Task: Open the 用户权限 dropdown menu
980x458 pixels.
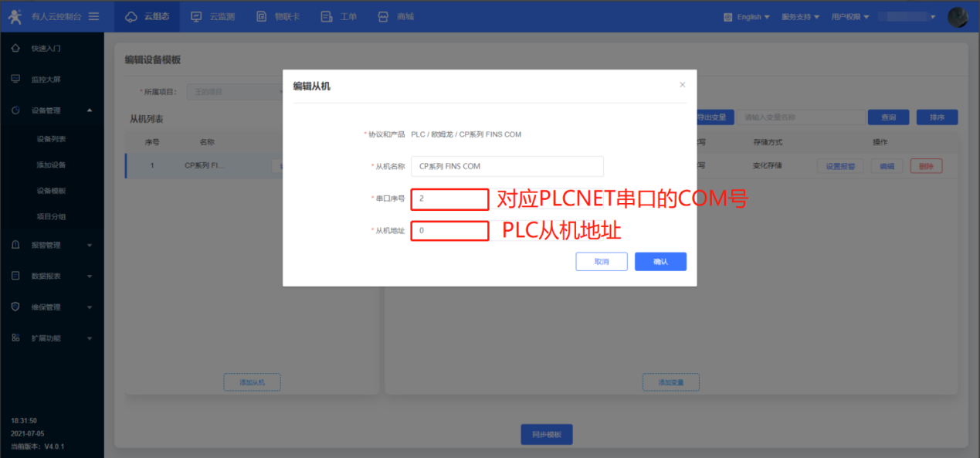Action: click(x=850, y=17)
